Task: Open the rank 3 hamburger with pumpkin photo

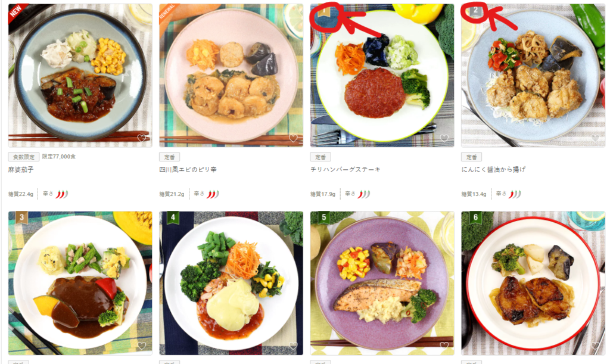Action: pyautogui.click(x=80, y=283)
